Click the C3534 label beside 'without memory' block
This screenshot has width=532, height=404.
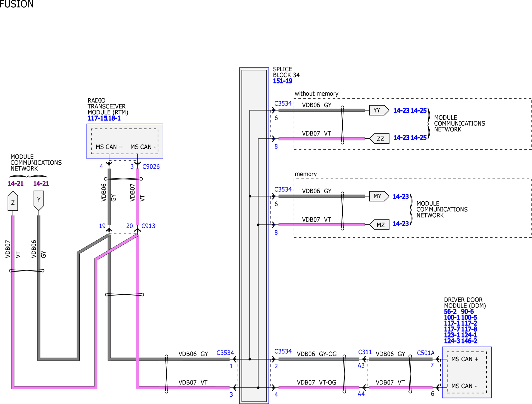[x=283, y=103]
